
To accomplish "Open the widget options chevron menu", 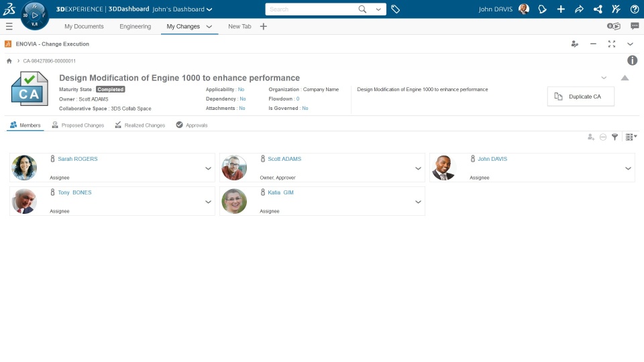I will (x=630, y=44).
